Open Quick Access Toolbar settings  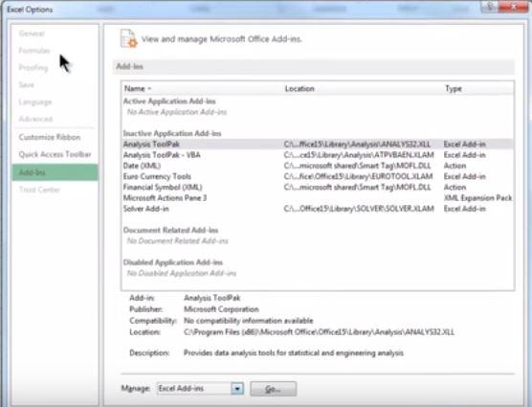(55, 154)
